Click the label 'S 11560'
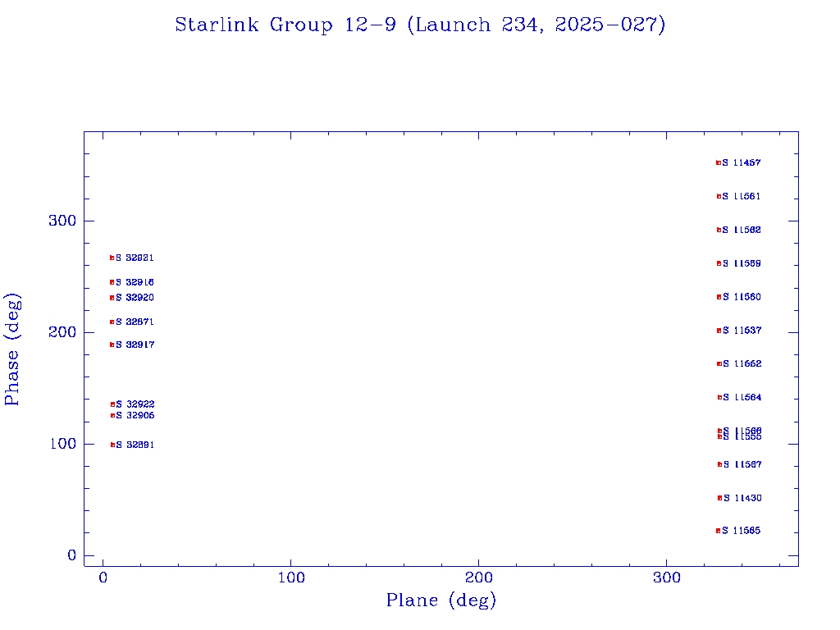Viewport: 840px width, 630px height. 742,297
